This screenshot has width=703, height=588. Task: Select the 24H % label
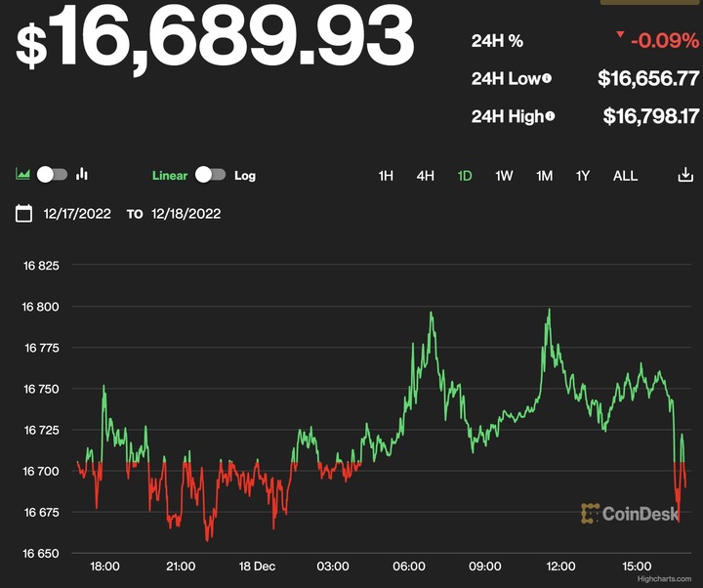pyautogui.click(x=497, y=41)
